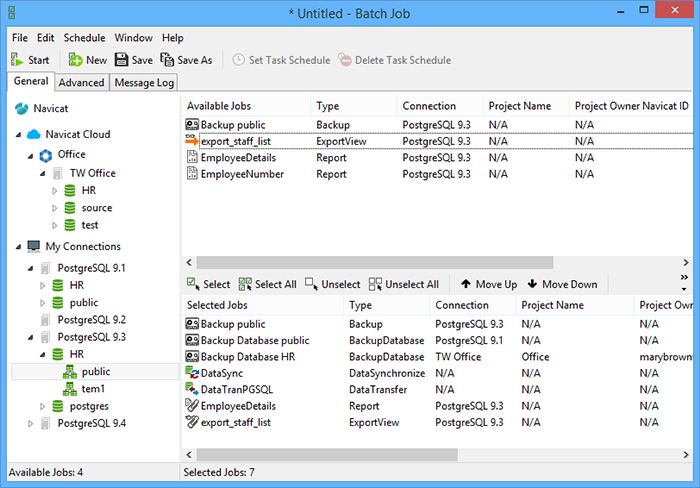The height and width of the screenshot is (488, 700).
Task: Click the New batch job icon
Action: pos(75,60)
